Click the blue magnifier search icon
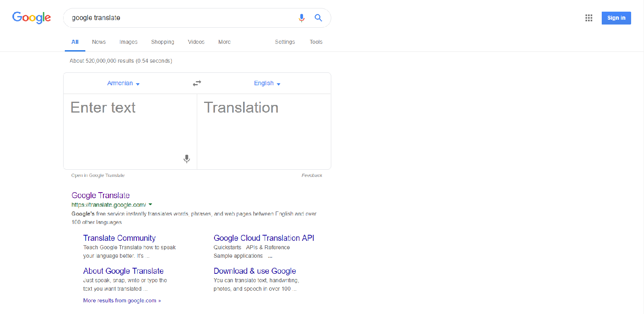The image size is (644, 314). tap(318, 18)
